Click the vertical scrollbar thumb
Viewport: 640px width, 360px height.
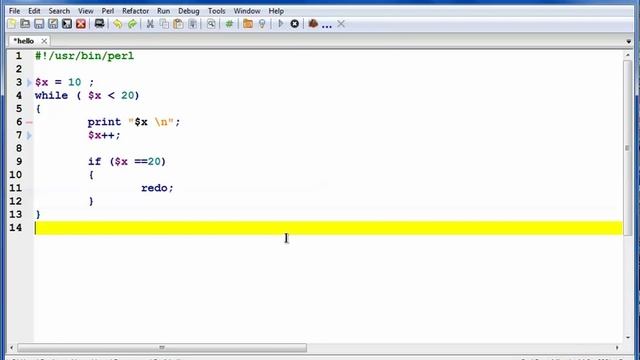point(627,148)
